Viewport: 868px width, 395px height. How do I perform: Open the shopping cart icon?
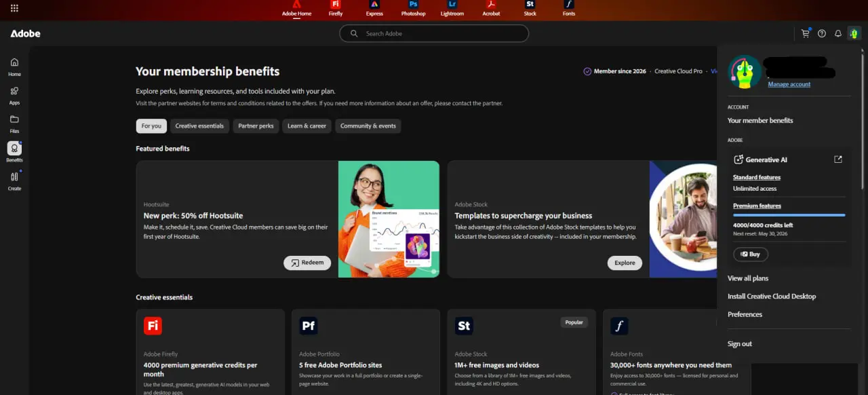[806, 33]
